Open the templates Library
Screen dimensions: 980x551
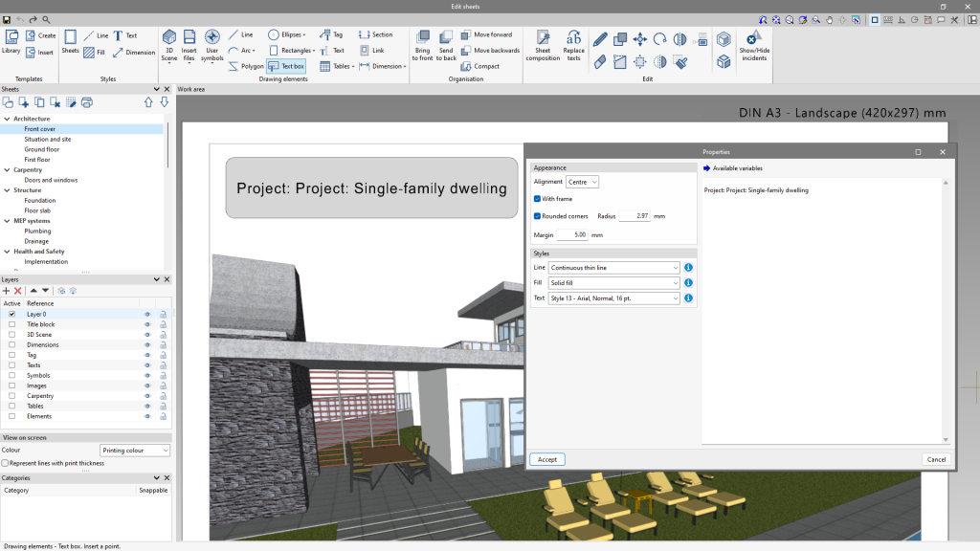coord(11,42)
